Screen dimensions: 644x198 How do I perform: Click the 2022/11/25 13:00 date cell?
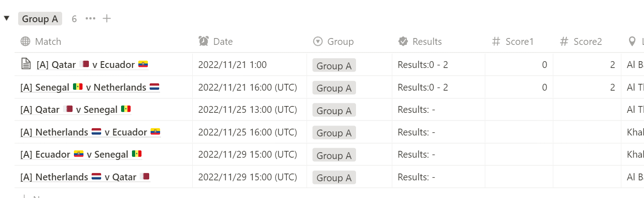pyautogui.click(x=247, y=110)
